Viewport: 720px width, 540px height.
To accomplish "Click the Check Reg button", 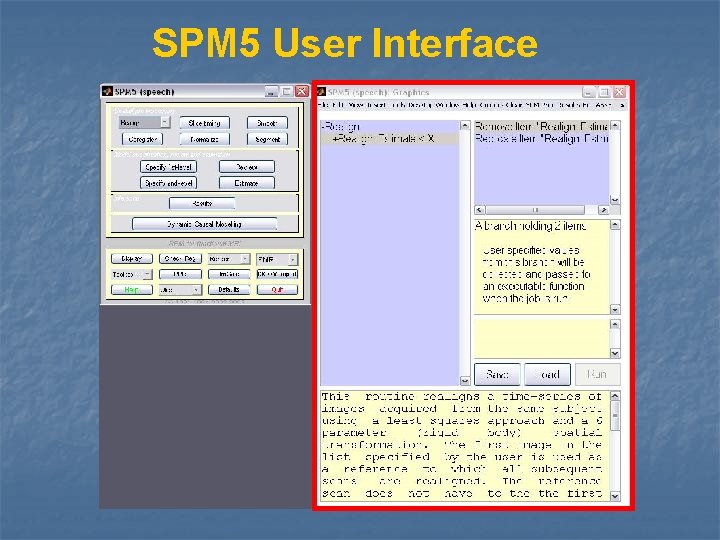I will coord(180,259).
